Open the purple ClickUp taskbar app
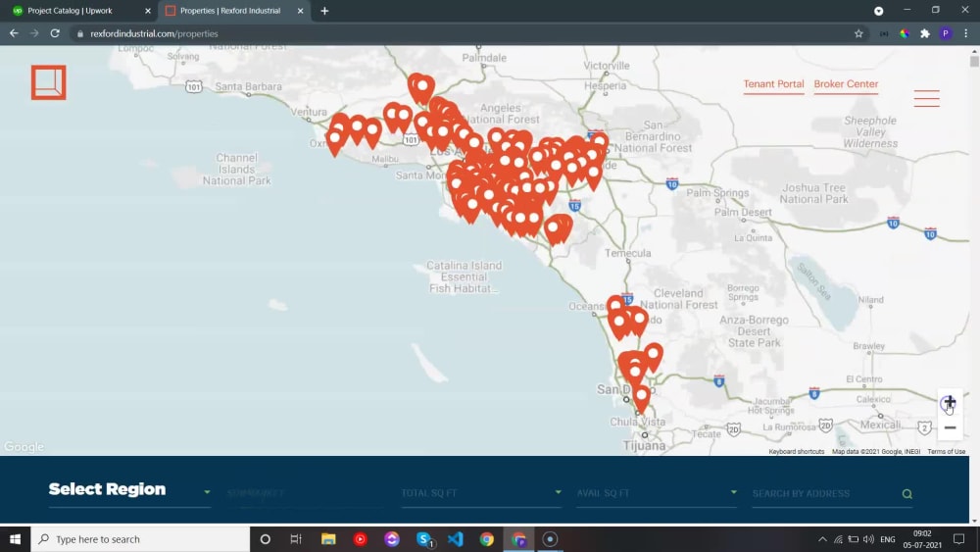 click(x=392, y=539)
